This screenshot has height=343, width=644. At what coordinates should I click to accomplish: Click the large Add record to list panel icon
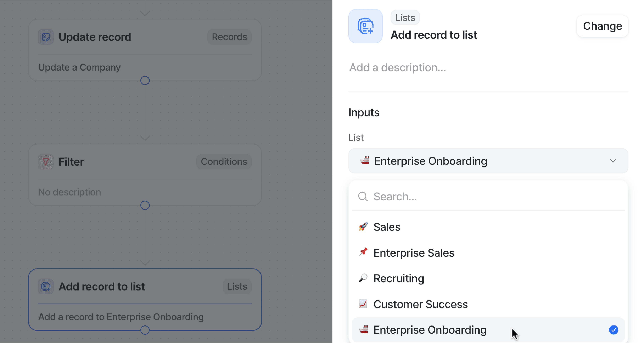(365, 26)
